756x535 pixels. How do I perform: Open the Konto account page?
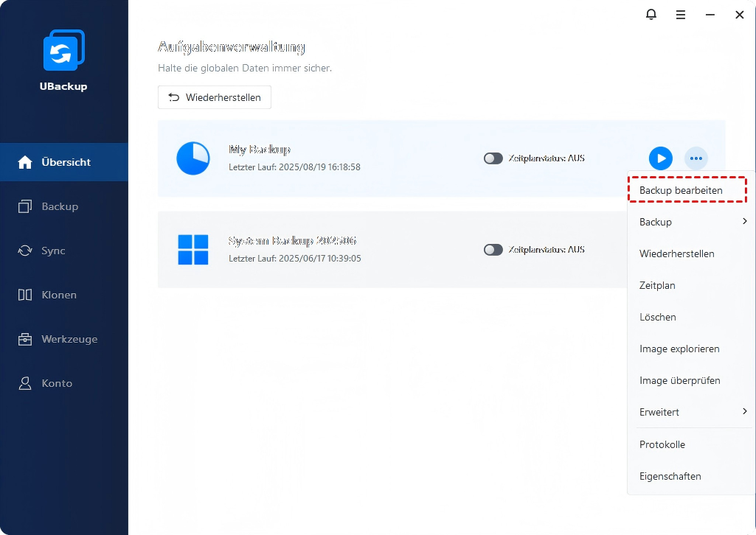pos(57,383)
